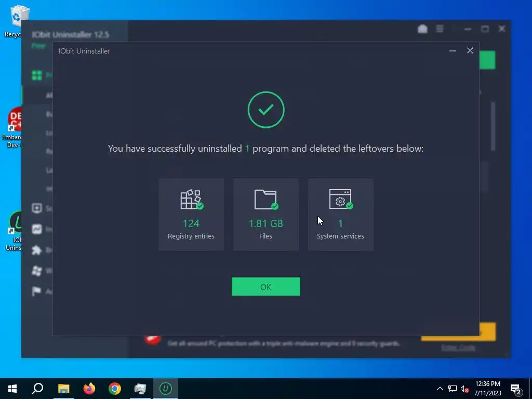
Task: Click the '1.81 GB' files size value
Action: pyautogui.click(x=265, y=223)
